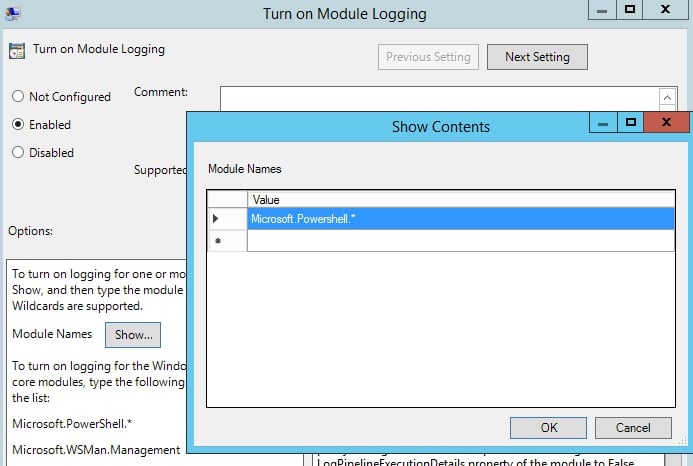Maximize the Turn on Module Logging window
Screen dimensions: 693x466
(x=630, y=9)
